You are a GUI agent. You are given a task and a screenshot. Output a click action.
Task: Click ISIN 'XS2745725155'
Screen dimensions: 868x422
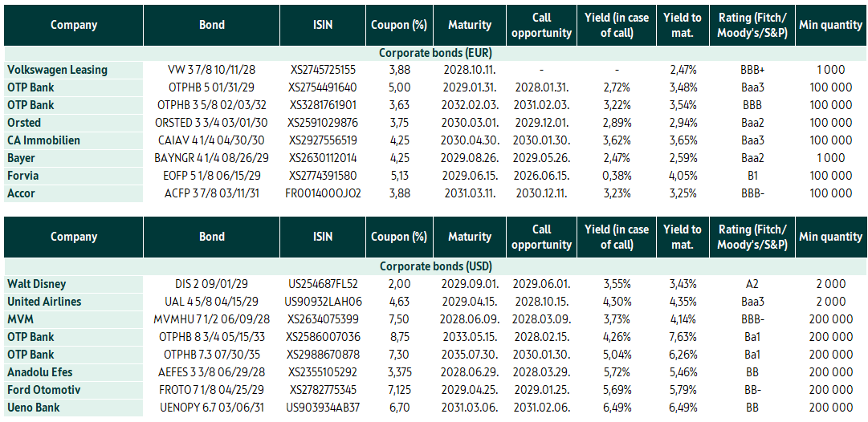tap(322, 70)
